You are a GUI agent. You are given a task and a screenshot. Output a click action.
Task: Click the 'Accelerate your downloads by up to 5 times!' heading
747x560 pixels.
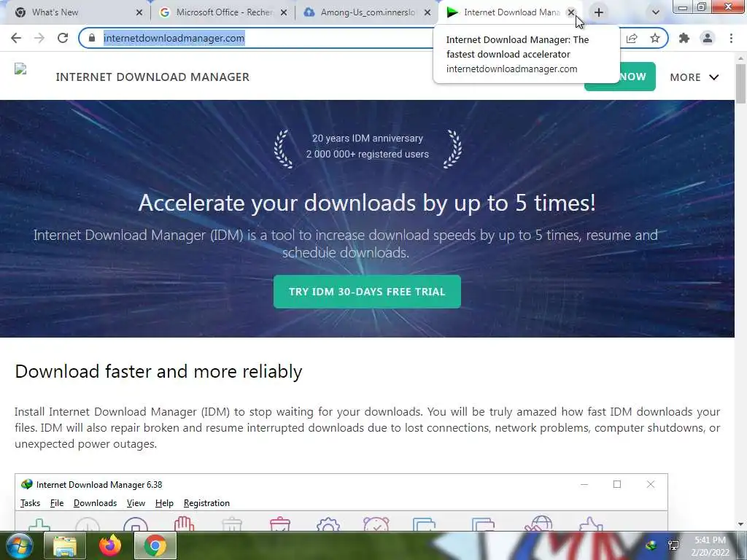[x=367, y=203]
